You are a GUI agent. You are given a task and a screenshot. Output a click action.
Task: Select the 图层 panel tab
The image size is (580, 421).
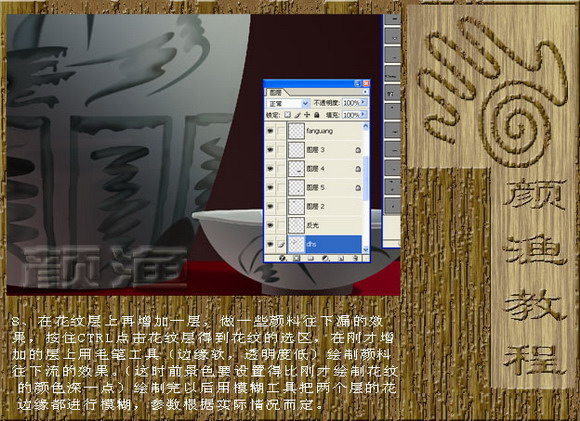click(276, 92)
